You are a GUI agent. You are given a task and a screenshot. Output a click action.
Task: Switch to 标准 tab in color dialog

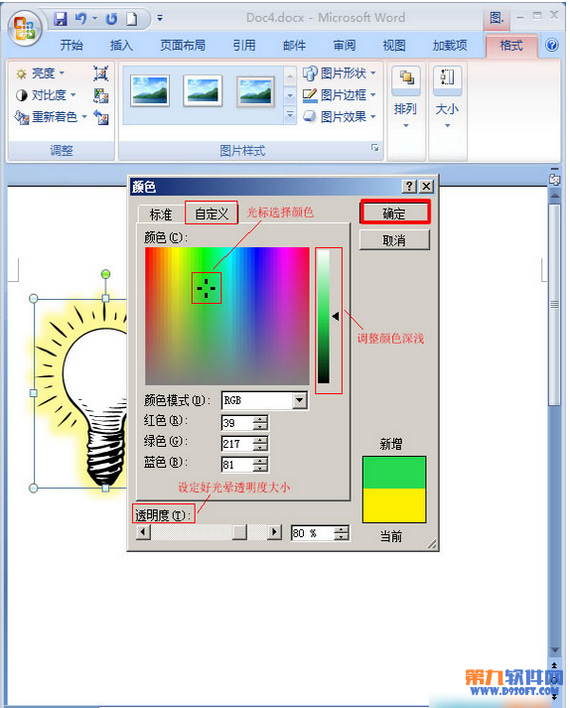(x=161, y=214)
